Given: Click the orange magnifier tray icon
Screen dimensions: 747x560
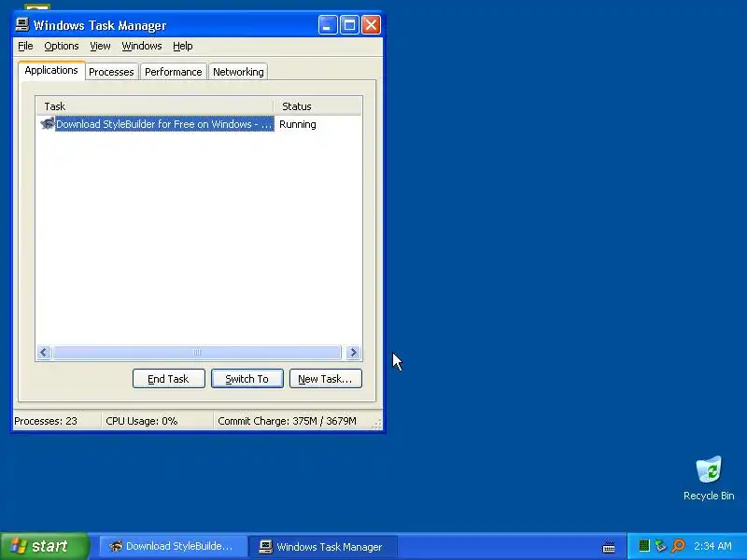Looking at the screenshot, I should tap(678, 546).
